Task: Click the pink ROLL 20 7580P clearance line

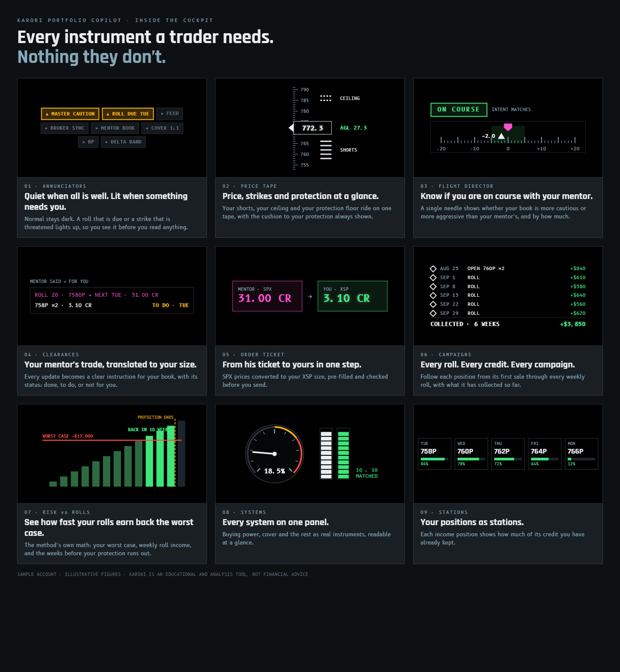Action: click(x=96, y=295)
